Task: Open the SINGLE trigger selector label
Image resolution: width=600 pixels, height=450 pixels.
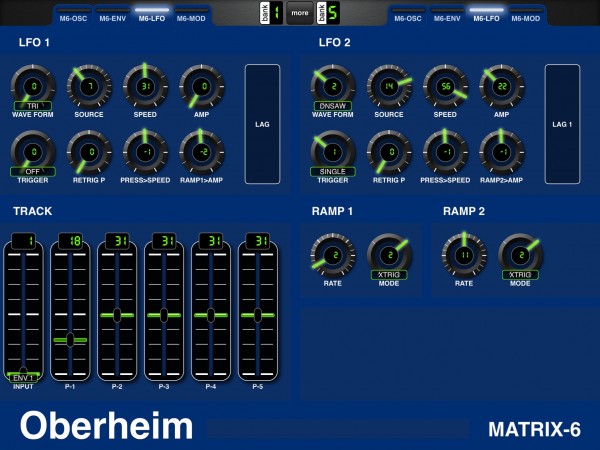Action: click(333, 172)
